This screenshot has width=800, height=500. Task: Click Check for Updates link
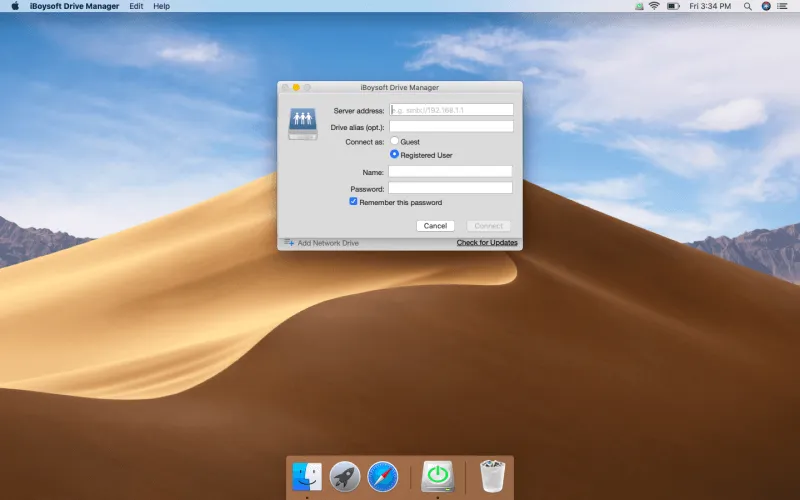[x=487, y=242]
